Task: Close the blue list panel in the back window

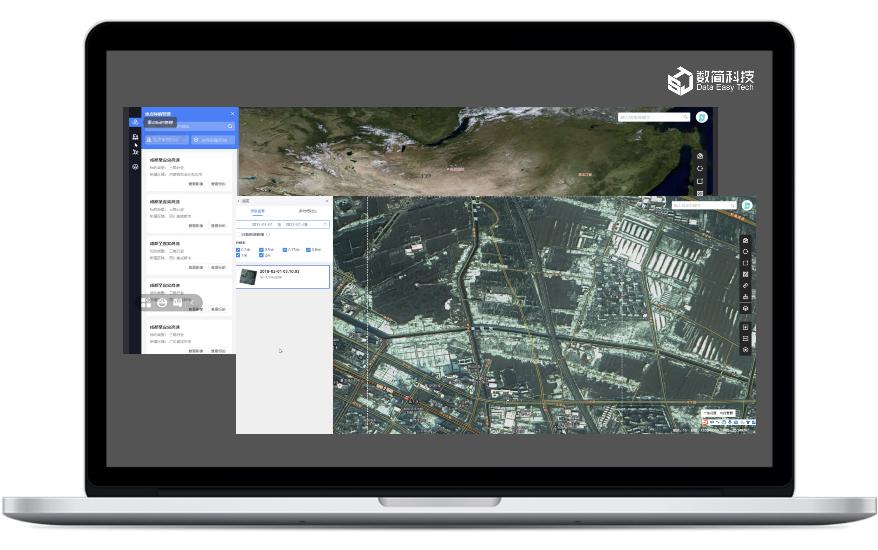Action: (x=232, y=114)
